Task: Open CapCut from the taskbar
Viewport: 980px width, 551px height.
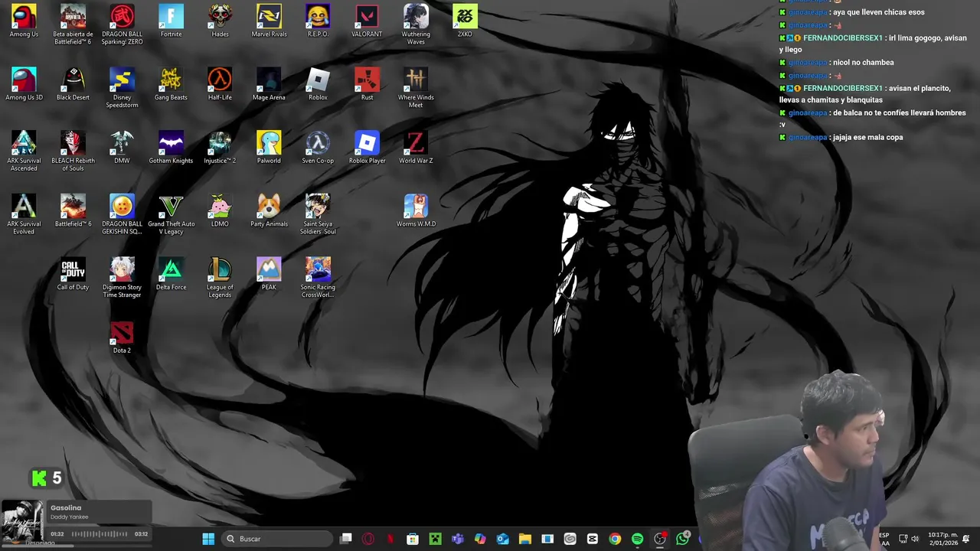Action: (x=592, y=539)
